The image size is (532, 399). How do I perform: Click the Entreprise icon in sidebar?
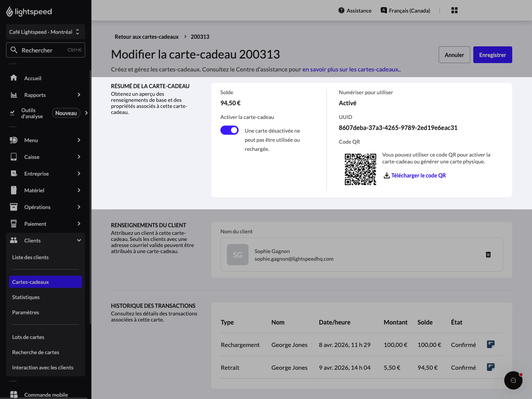pos(14,173)
